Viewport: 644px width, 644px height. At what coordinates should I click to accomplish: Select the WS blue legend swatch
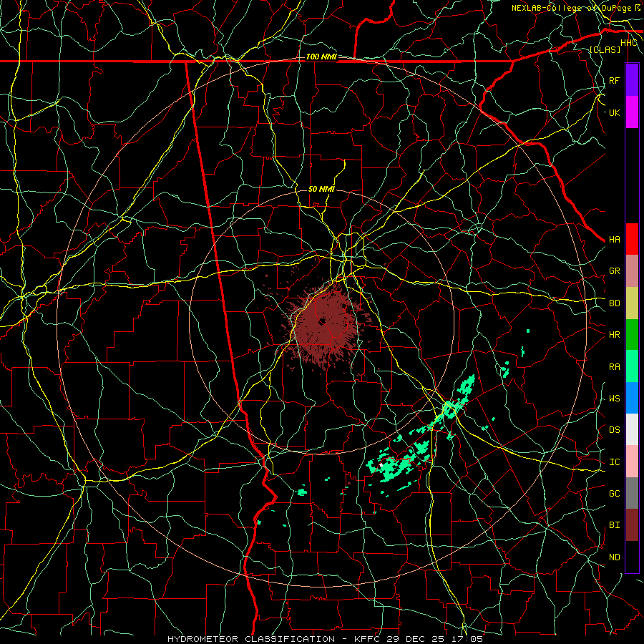pyautogui.click(x=632, y=398)
